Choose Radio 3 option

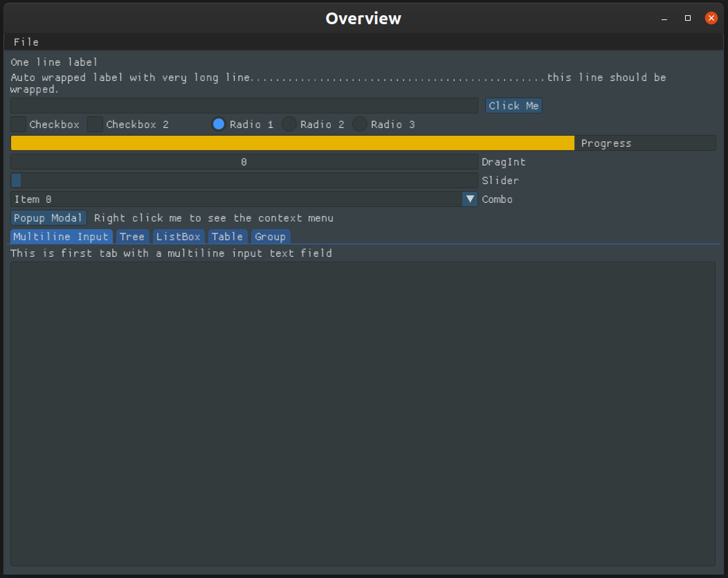(360, 125)
